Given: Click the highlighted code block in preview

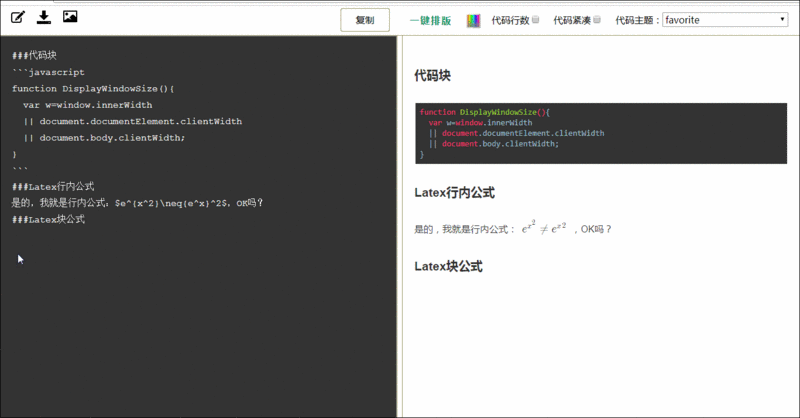Looking at the screenshot, I should click(x=601, y=133).
